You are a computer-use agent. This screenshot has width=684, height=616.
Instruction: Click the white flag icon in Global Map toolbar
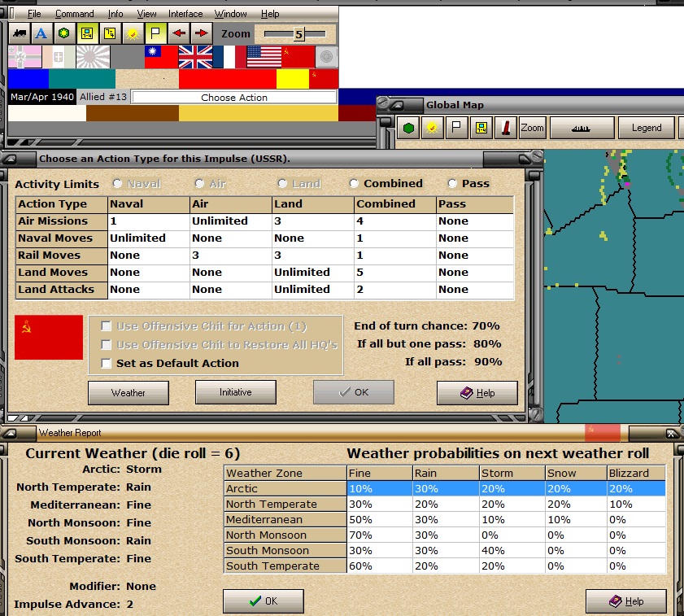(456, 128)
